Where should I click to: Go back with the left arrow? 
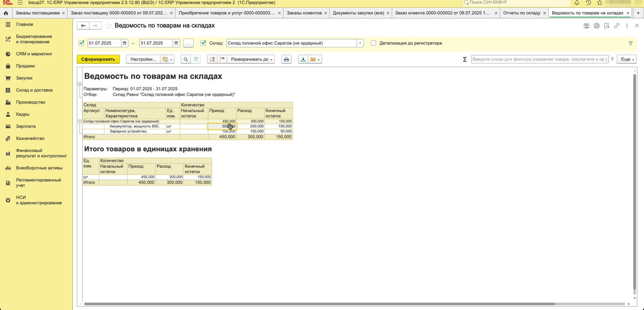[x=83, y=26]
